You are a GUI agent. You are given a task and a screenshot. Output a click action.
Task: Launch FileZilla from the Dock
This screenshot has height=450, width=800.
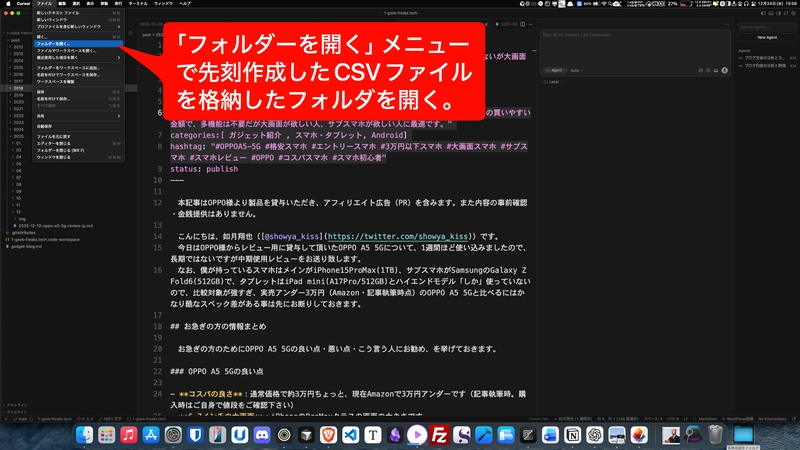(439, 435)
